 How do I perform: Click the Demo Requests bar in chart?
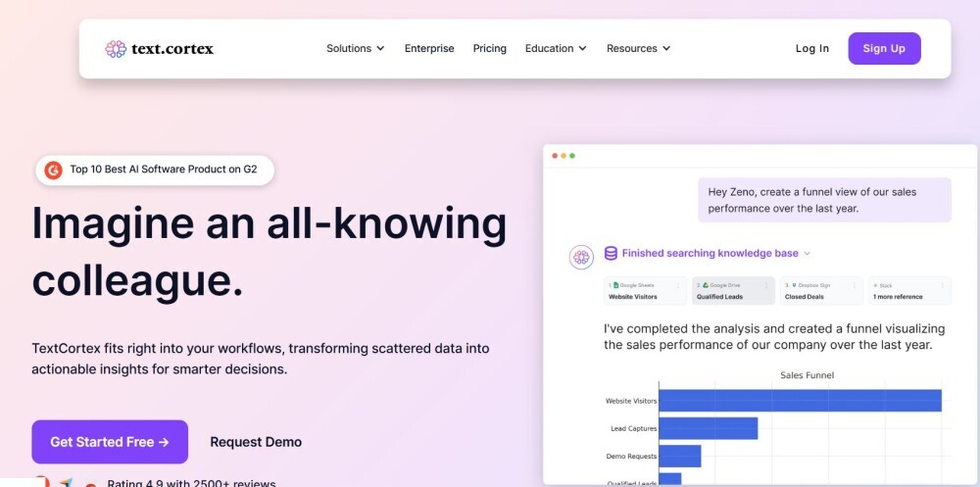point(680,456)
